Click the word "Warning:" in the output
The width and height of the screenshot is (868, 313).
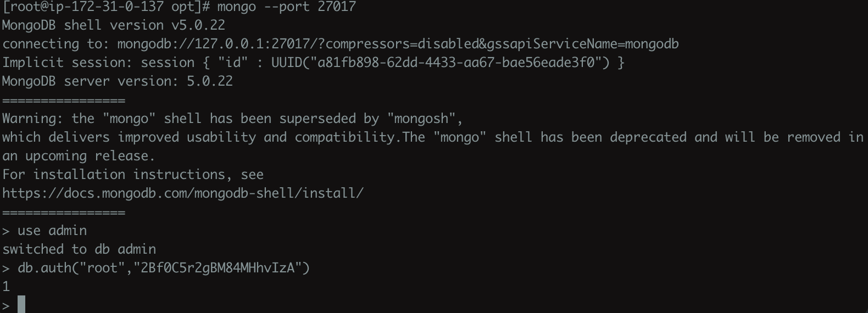point(32,119)
